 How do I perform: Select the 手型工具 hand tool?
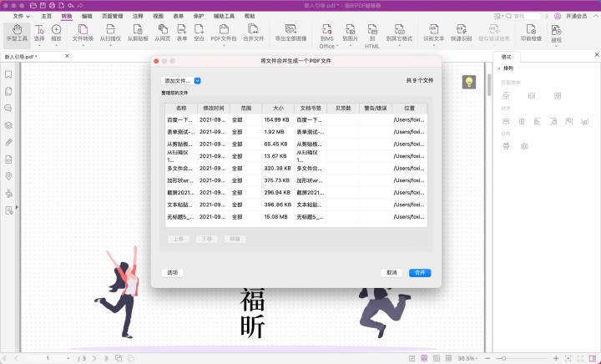(x=13, y=33)
